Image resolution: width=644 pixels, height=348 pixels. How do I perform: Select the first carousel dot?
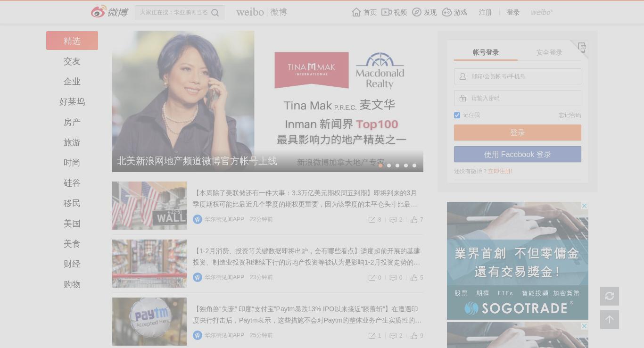380,166
